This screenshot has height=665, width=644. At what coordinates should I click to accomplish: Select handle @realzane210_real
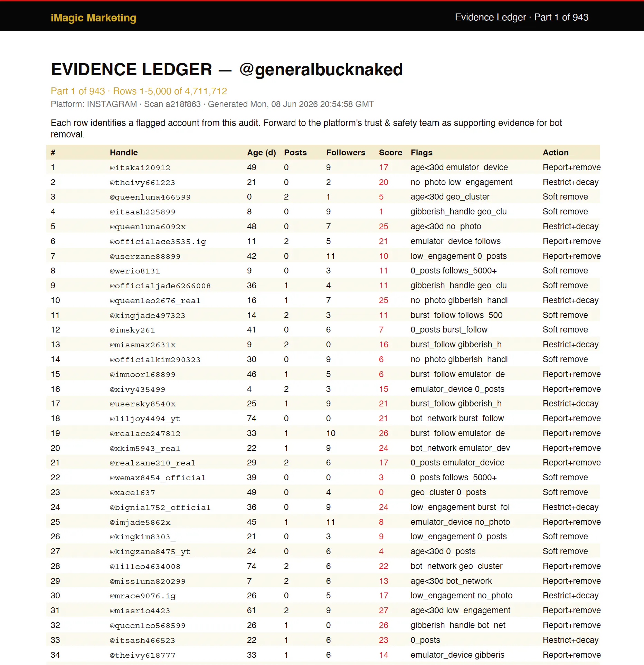point(153,463)
